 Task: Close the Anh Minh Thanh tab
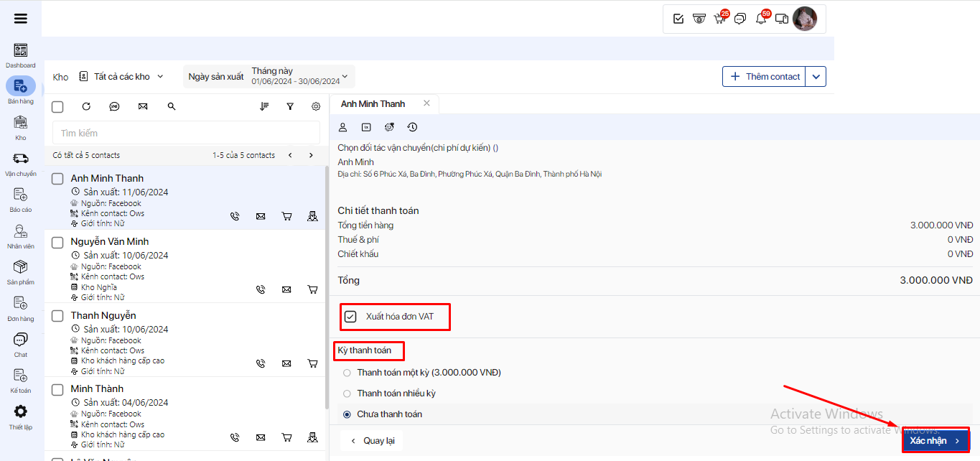pos(426,103)
